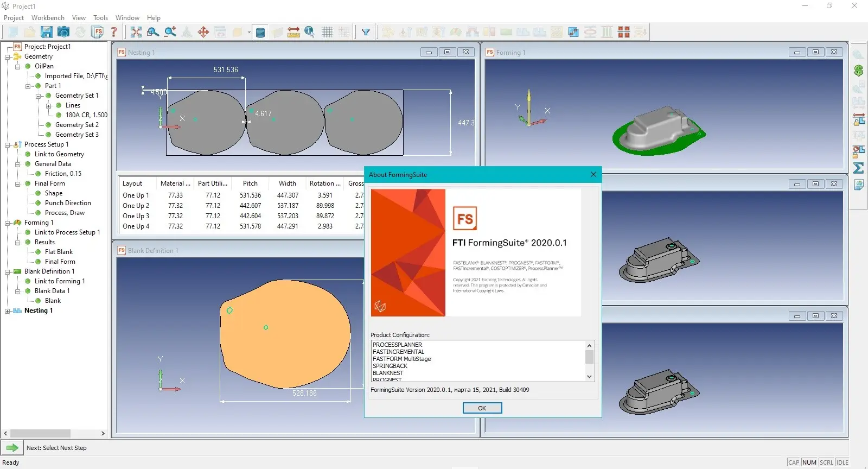
Task: Click the Rotation column header
Action: click(x=325, y=183)
